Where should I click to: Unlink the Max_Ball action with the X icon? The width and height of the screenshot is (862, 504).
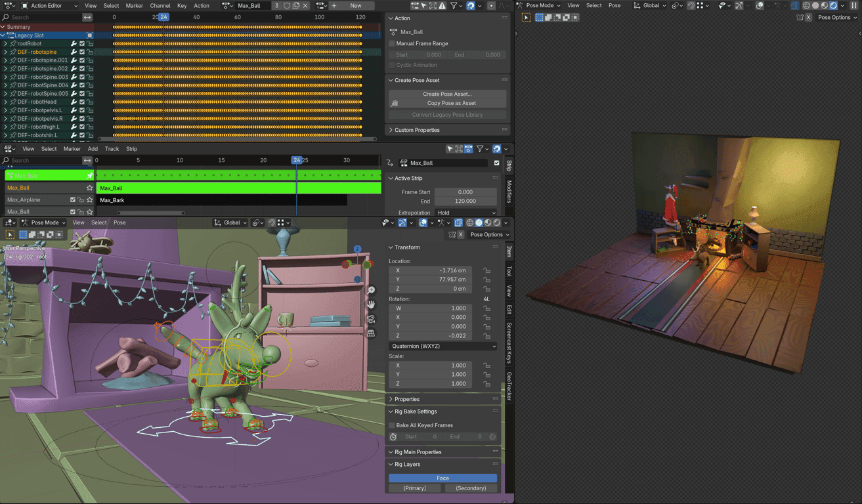306,6
